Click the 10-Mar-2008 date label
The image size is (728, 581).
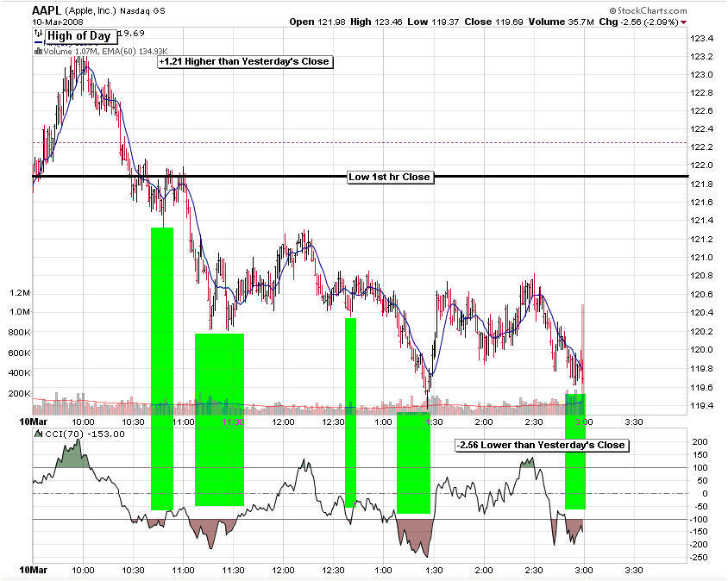58,22
